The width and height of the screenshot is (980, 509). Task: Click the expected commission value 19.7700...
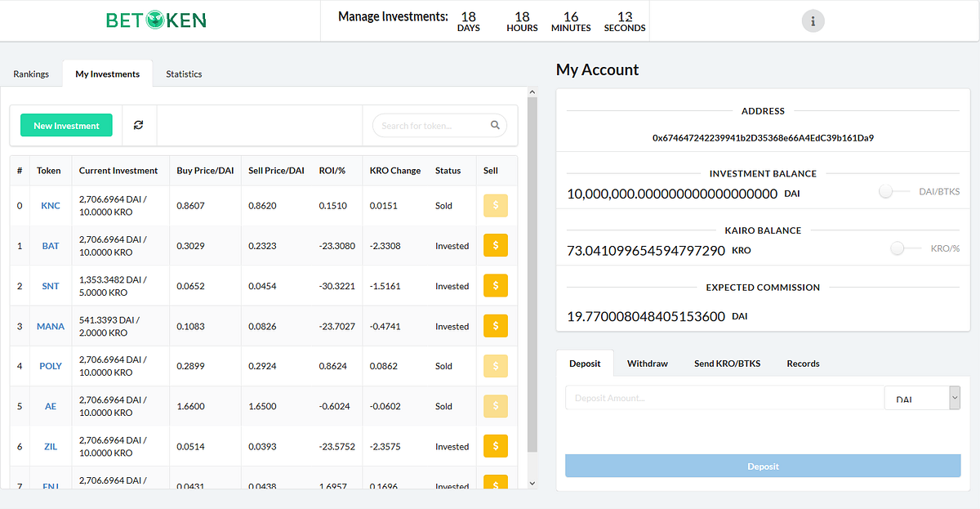click(x=646, y=315)
